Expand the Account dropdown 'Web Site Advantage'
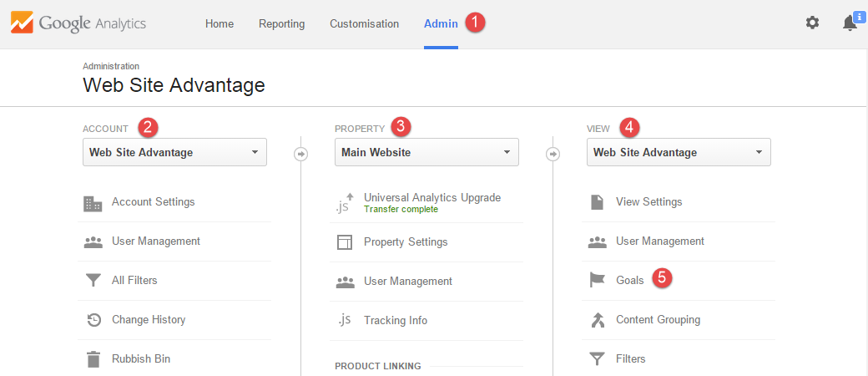 (175, 153)
